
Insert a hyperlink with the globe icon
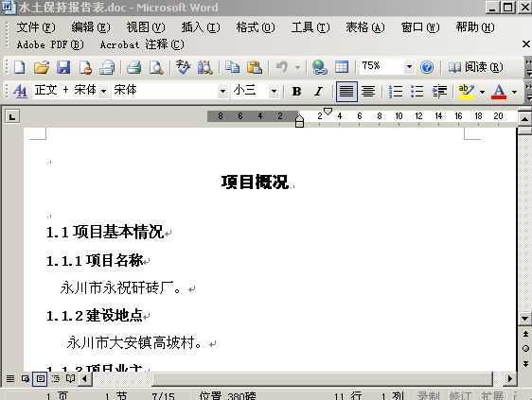[319, 67]
